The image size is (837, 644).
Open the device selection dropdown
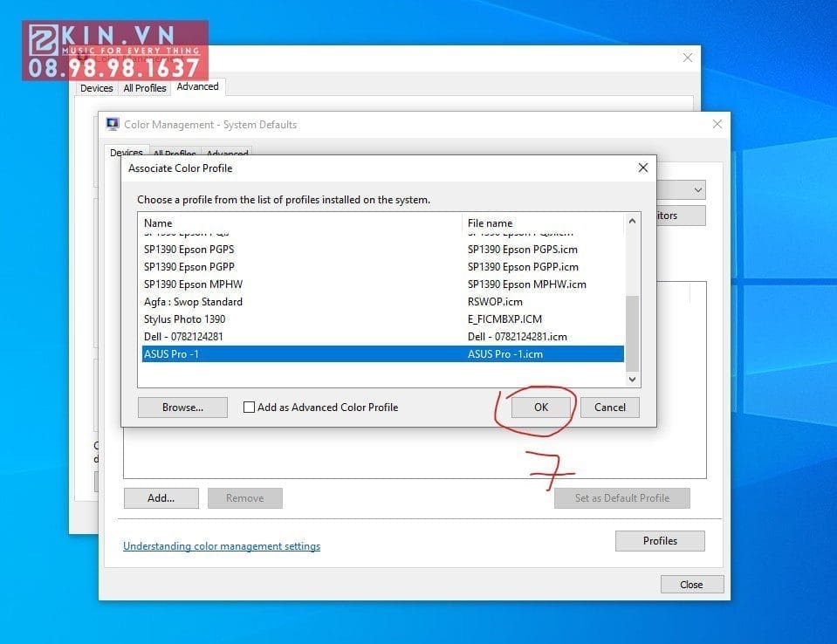tap(696, 189)
